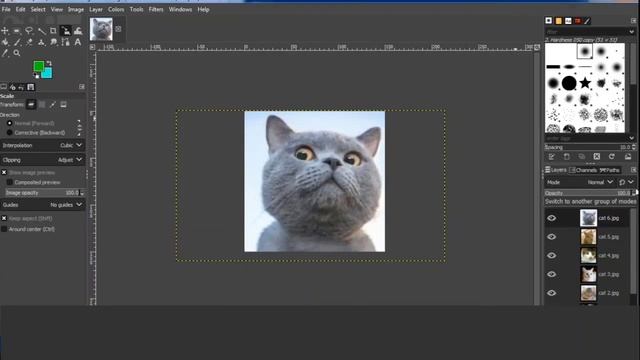Select the Color Picker tool
This screenshot has height=360, width=640.
click(x=5, y=53)
